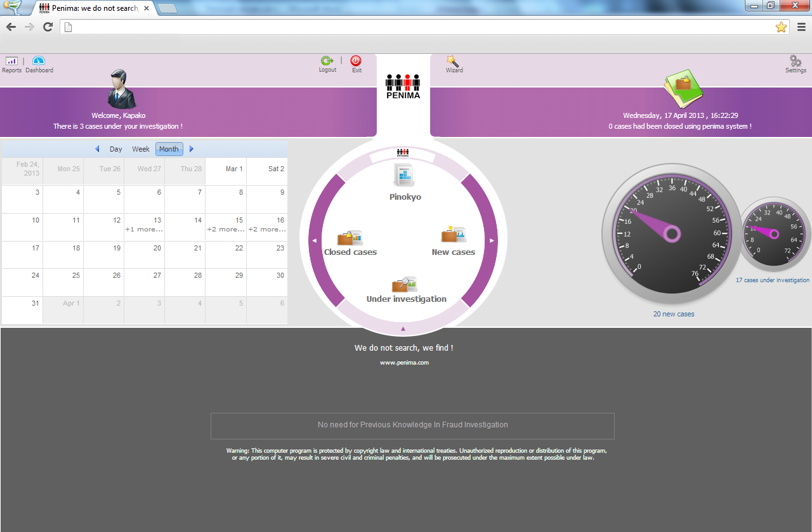Viewport: 812px width, 532px height.
Task: Click the PENIMA logo in header
Action: [403, 86]
